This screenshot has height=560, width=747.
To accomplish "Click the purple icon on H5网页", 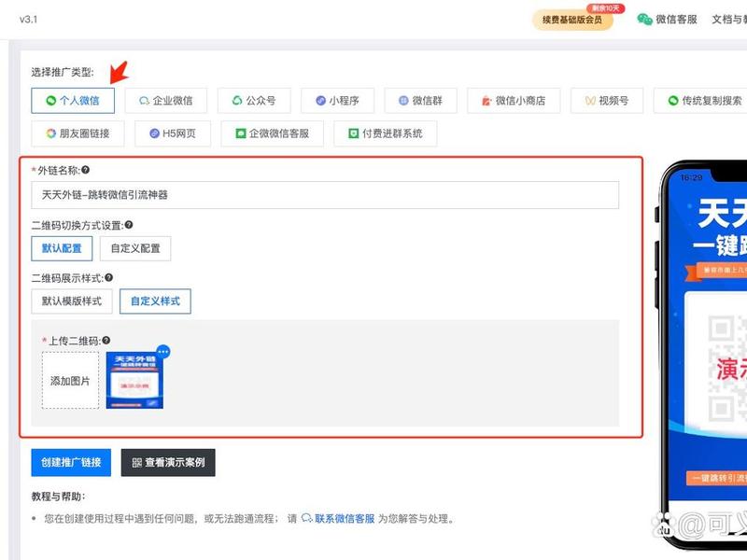I will [154, 133].
